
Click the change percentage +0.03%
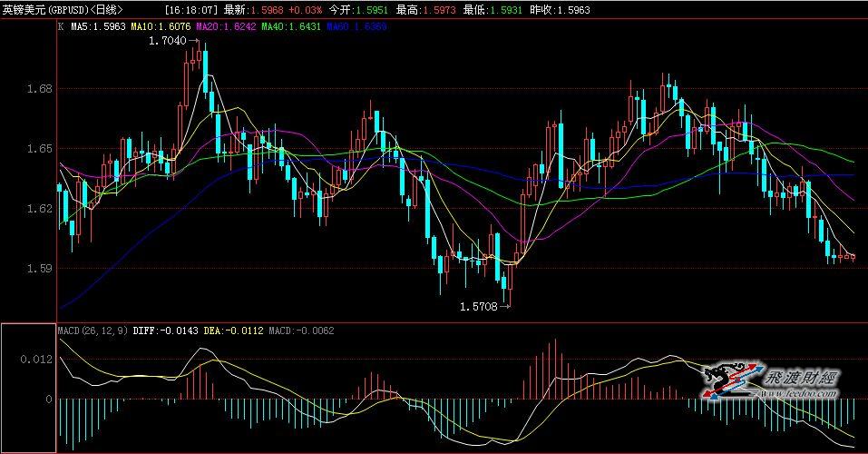pos(305,10)
